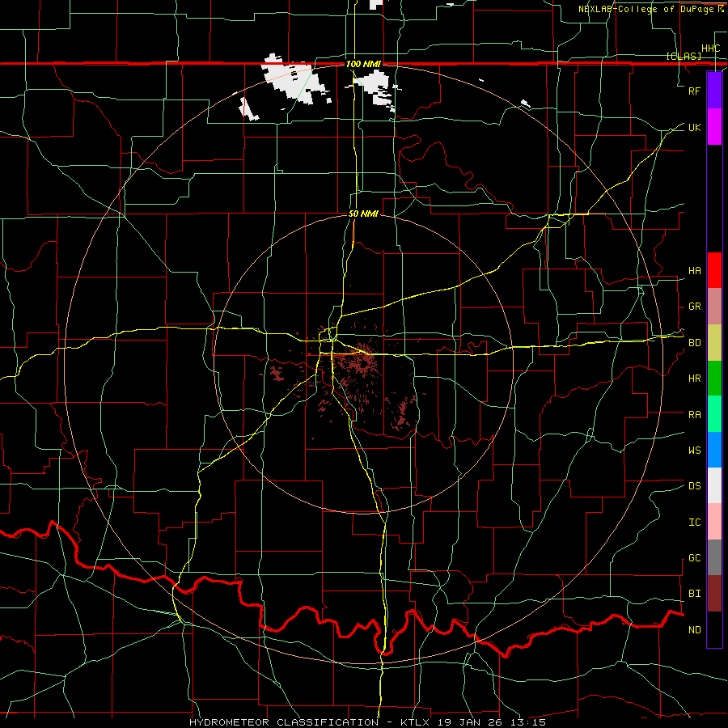The image size is (728, 728).
Task: Click the 'UK' legend label
Action: tap(694, 127)
